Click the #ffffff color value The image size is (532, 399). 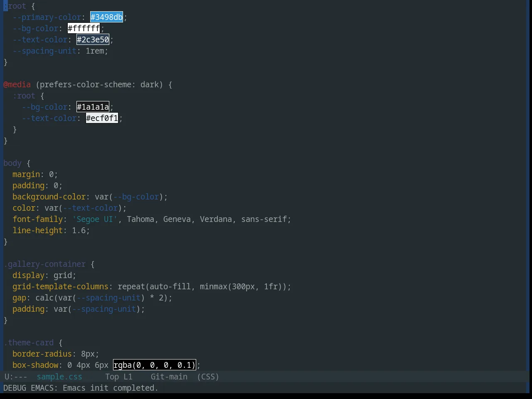(84, 28)
